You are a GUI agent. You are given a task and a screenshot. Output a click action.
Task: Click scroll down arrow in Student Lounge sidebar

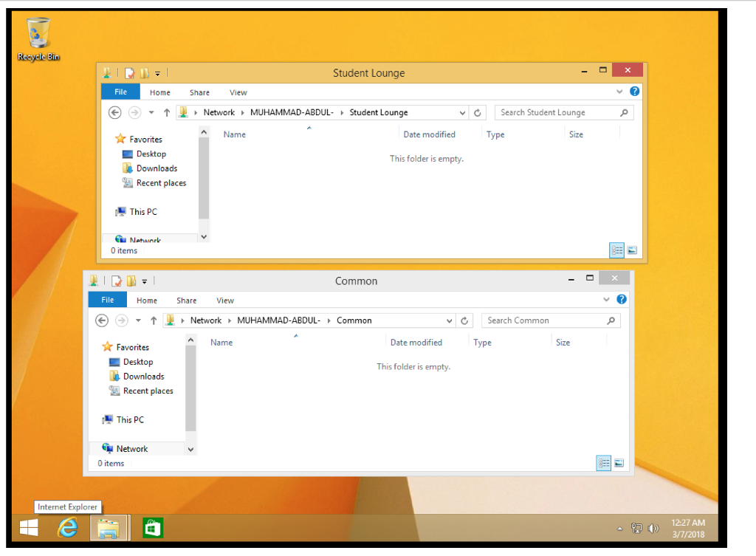pos(204,237)
